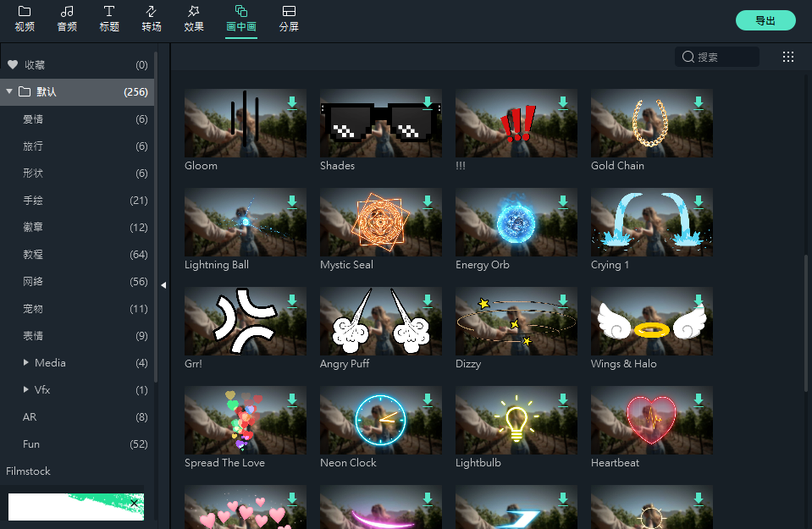Select the Heartbeat thumbnail
This screenshot has height=529, width=812.
(x=652, y=421)
